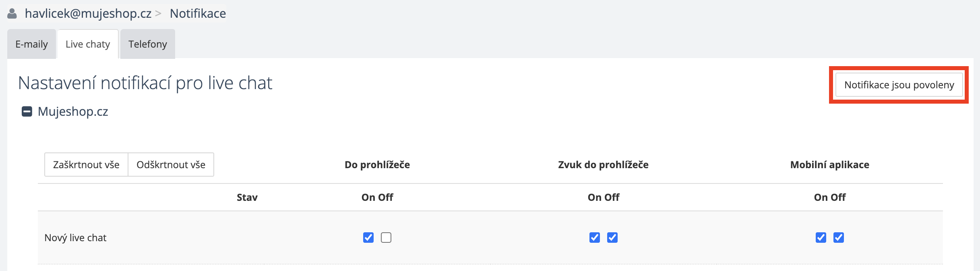Toggle Zvuk do prohlížeče Off checkbox
980x271 pixels.
(x=612, y=238)
